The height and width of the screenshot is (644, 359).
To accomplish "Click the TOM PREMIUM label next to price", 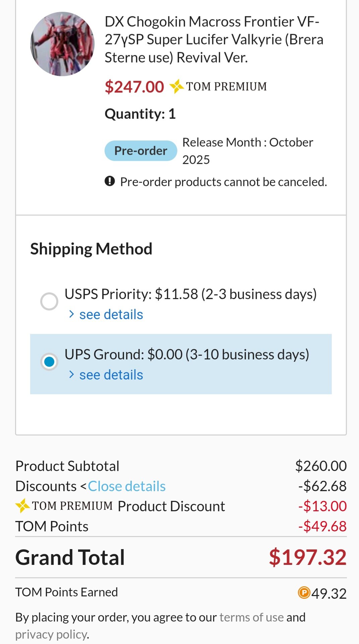I will [x=227, y=86].
